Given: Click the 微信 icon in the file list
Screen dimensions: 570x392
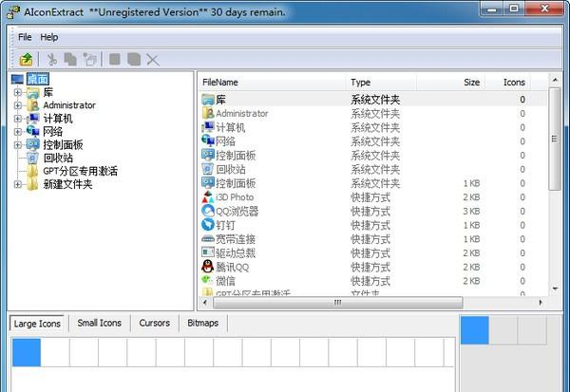Looking at the screenshot, I should click(207, 280).
